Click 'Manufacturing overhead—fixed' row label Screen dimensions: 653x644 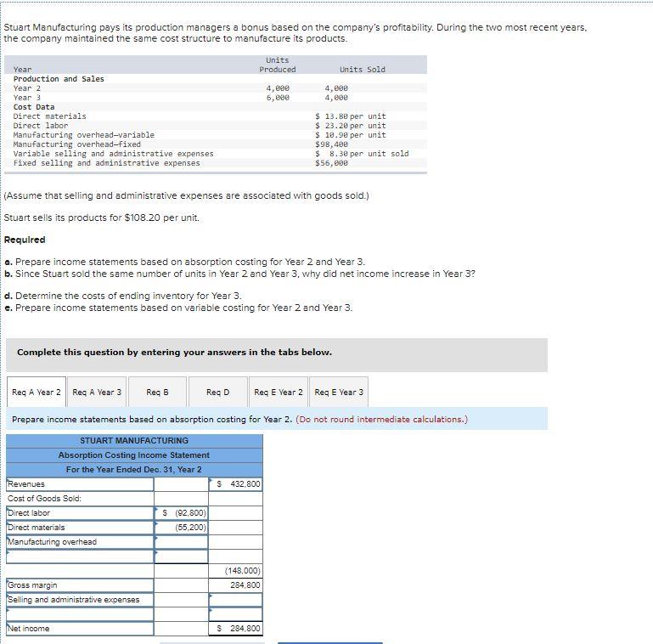[77, 144]
